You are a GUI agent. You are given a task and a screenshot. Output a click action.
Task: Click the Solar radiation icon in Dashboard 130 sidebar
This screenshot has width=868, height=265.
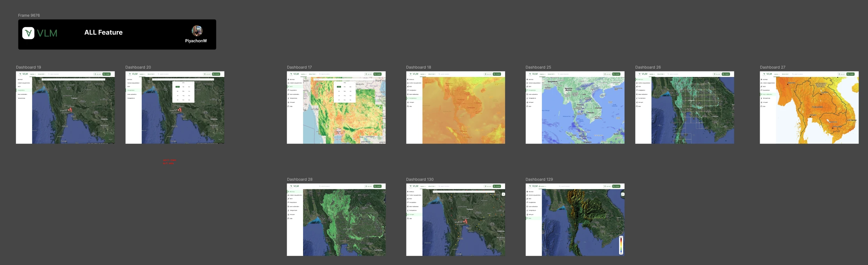coord(408,206)
